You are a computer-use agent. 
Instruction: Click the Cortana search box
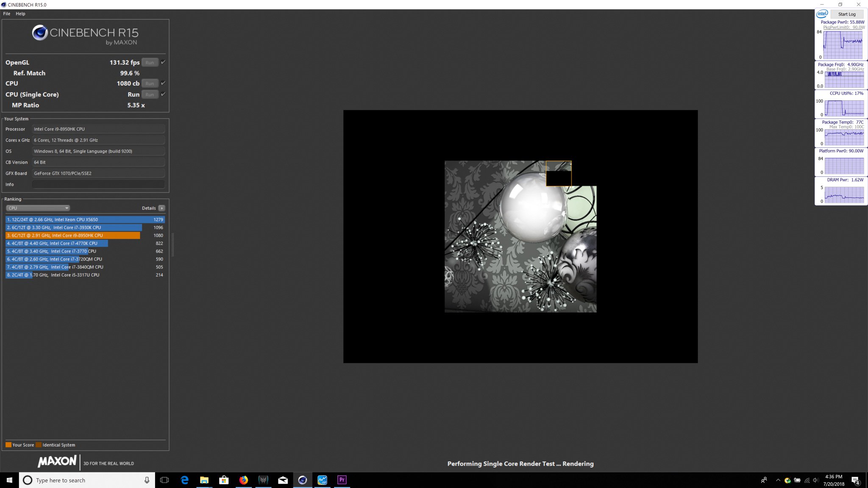tap(87, 480)
